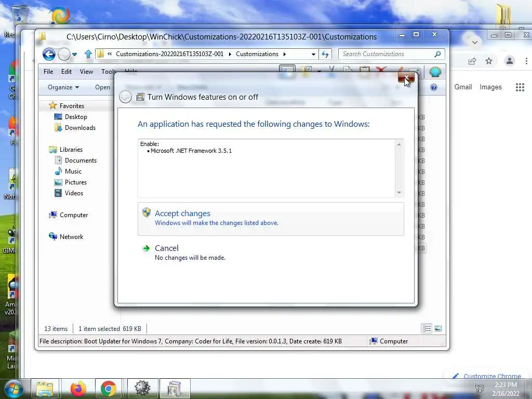The width and height of the screenshot is (532, 399).
Task: Switch to Chrome from taskbar
Action: 109,389
